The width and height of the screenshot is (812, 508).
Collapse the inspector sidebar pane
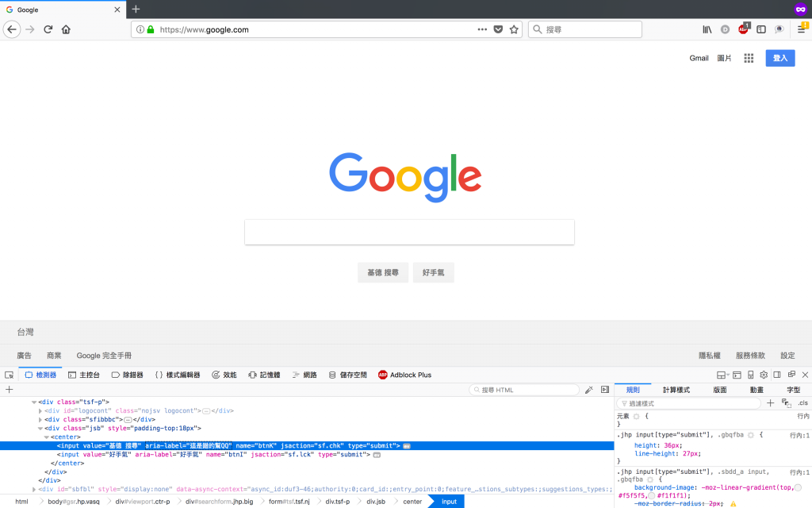click(605, 390)
